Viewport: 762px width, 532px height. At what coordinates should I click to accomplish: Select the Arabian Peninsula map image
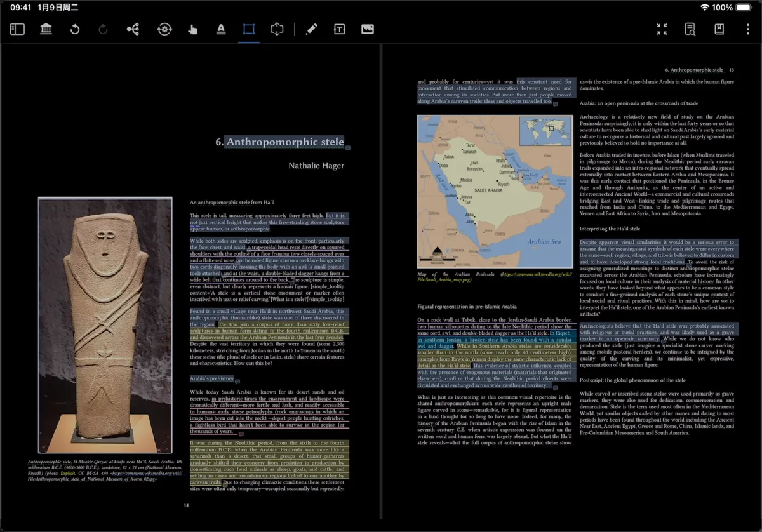[495, 192]
